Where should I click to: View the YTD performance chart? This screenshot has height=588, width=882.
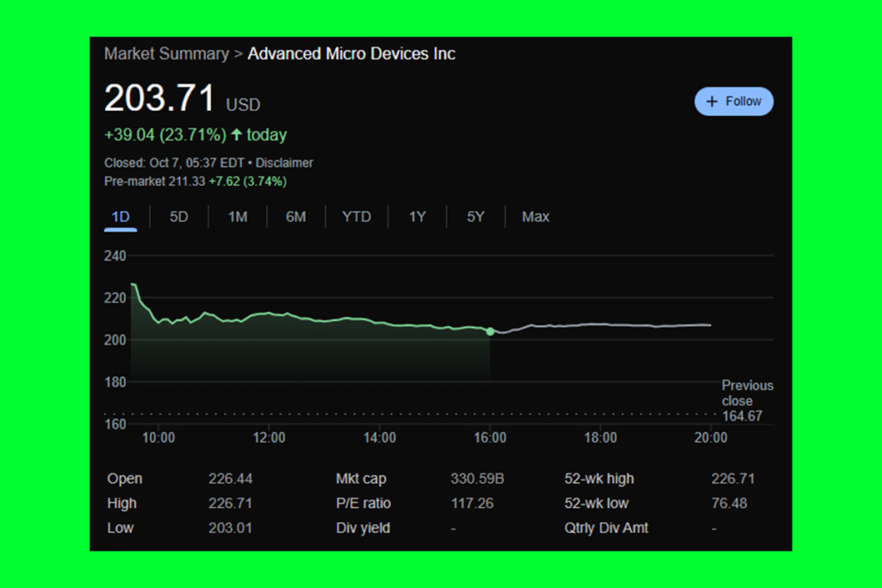pyautogui.click(x=356, y=217)
